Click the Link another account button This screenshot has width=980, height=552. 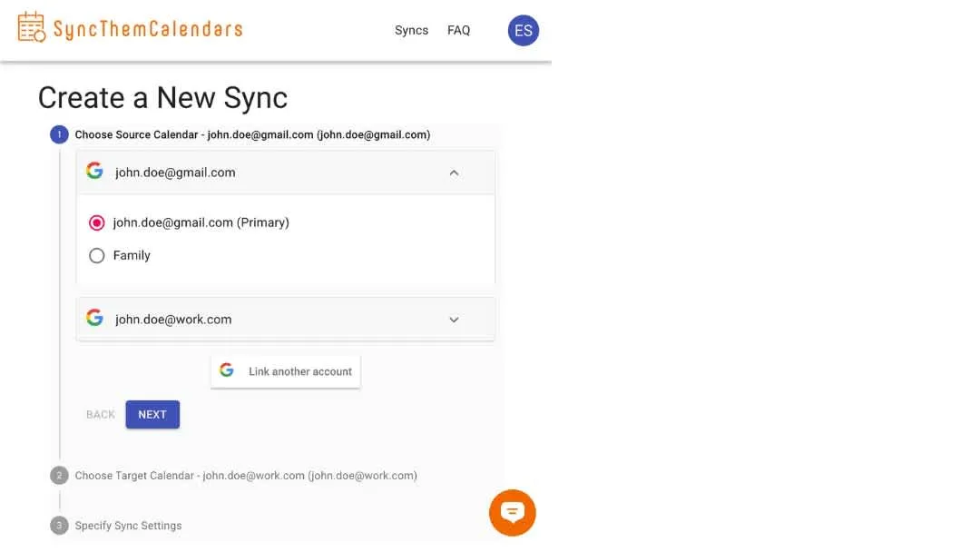point(286,371)
